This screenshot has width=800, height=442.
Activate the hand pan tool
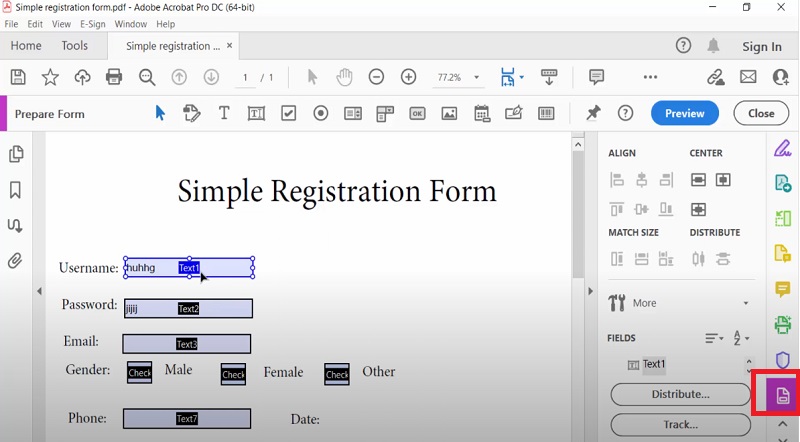[x=344, y=77]
